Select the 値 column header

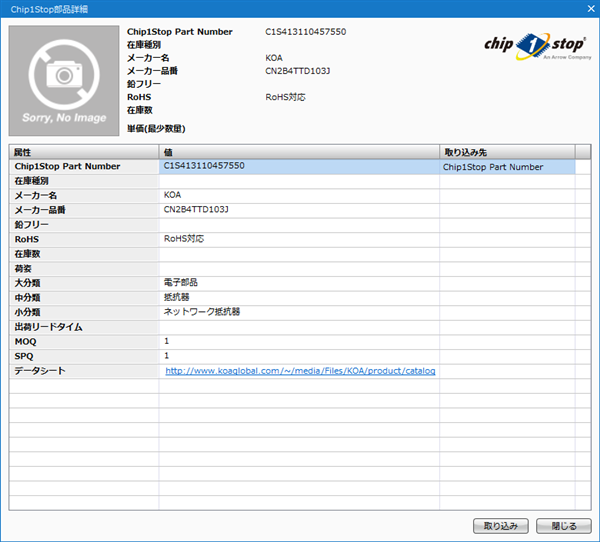299,152
